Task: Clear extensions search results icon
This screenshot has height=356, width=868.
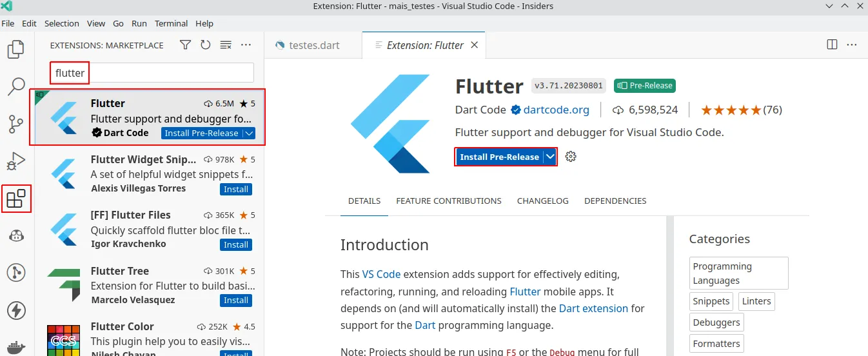Action: (226, 45)
